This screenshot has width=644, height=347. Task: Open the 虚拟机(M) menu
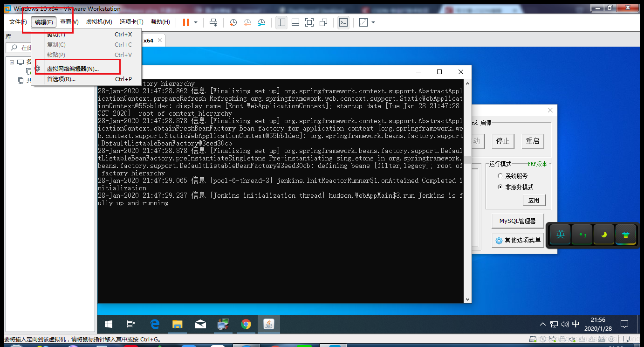point(99,22)
